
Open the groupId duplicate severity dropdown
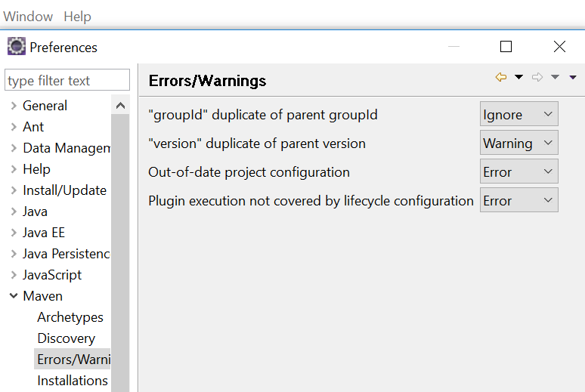click(519, 114)
